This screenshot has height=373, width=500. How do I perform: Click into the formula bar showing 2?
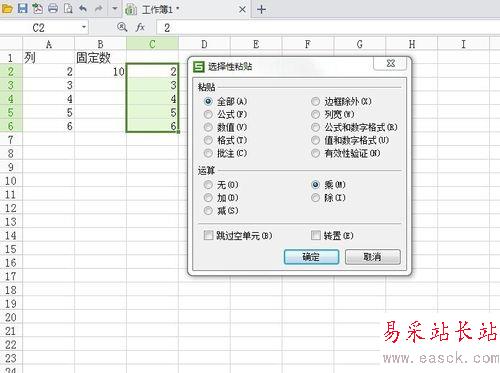tap(328, 28)
